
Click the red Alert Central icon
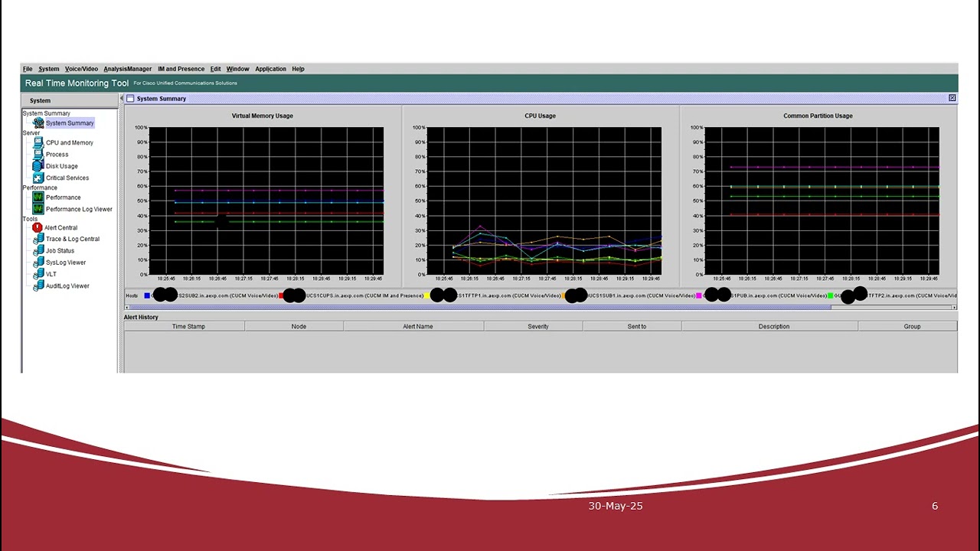(38, 227)
